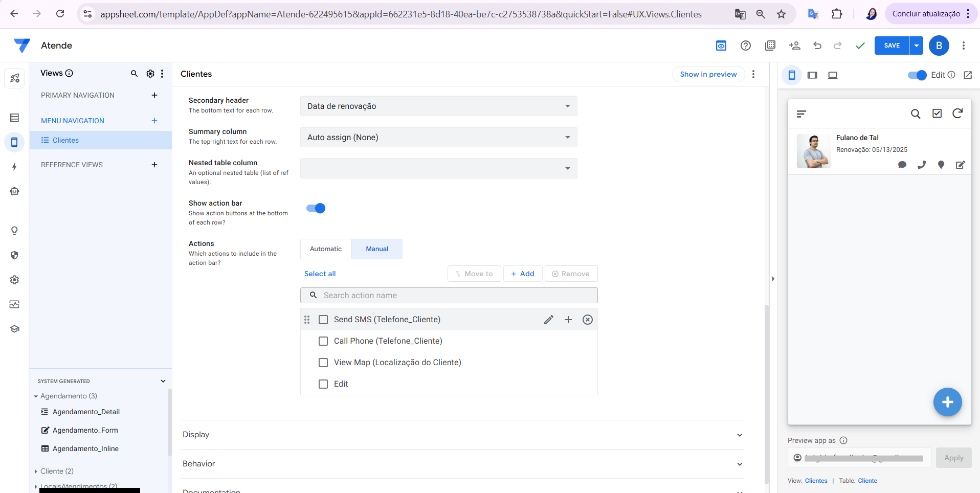Switch preview to tablet device icon
980x493 pixels.
tap(812, 75)
